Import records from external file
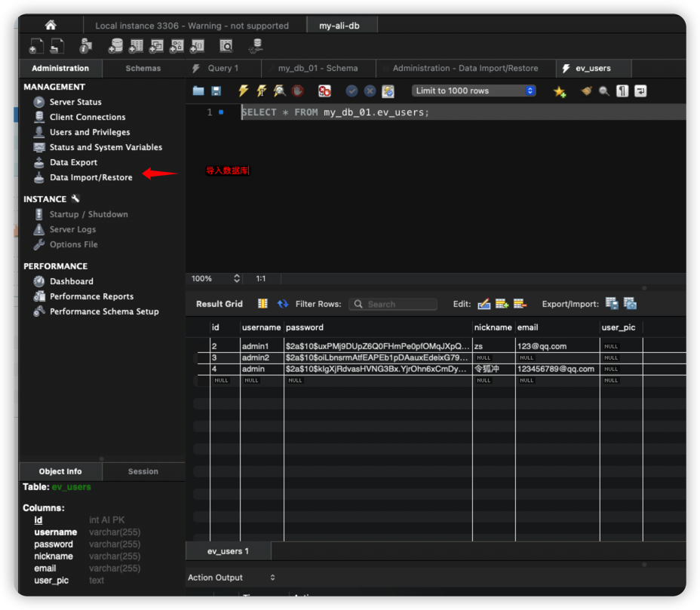The height and width of the screenshot is (610, 700). (x=630, y=303)
